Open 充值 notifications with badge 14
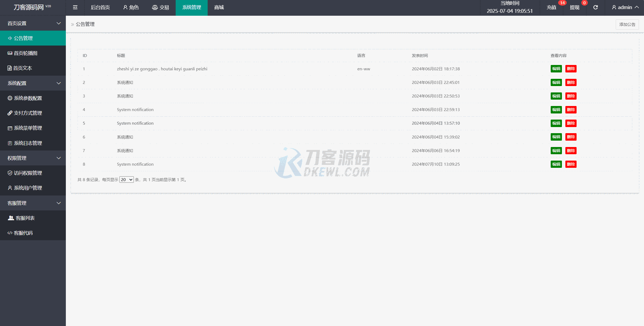The height and width of the screenshot is (326, 644). [x=552, y=7]
